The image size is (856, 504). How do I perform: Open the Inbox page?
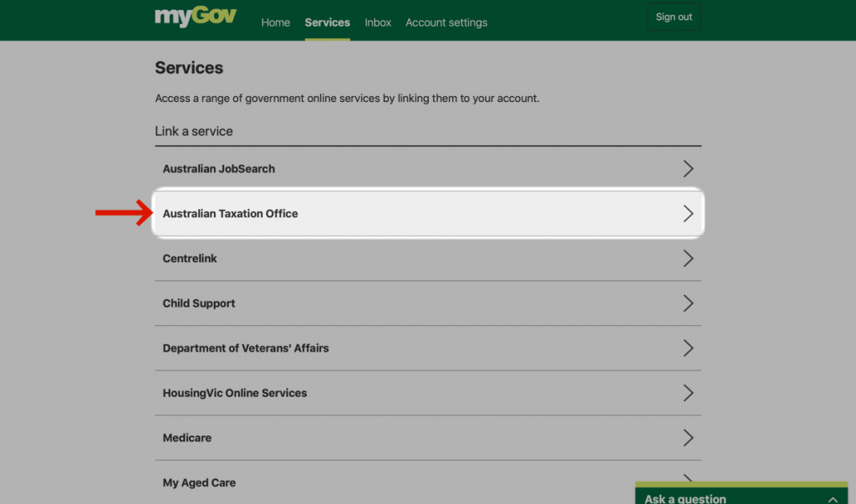click(378, 23)
